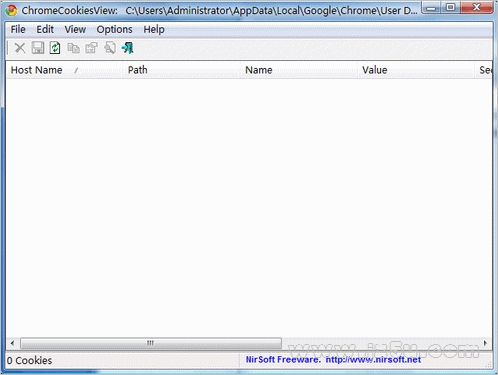The image size is (498, 375).
Task: Minimize the ChromeCookiesView window
Action: coord(431,7)
